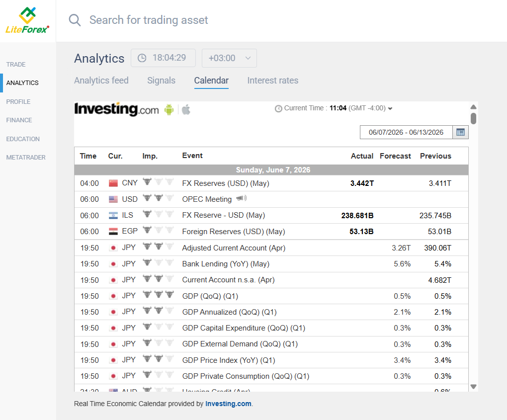Click the Forecast column header

[x=395, y=156]
